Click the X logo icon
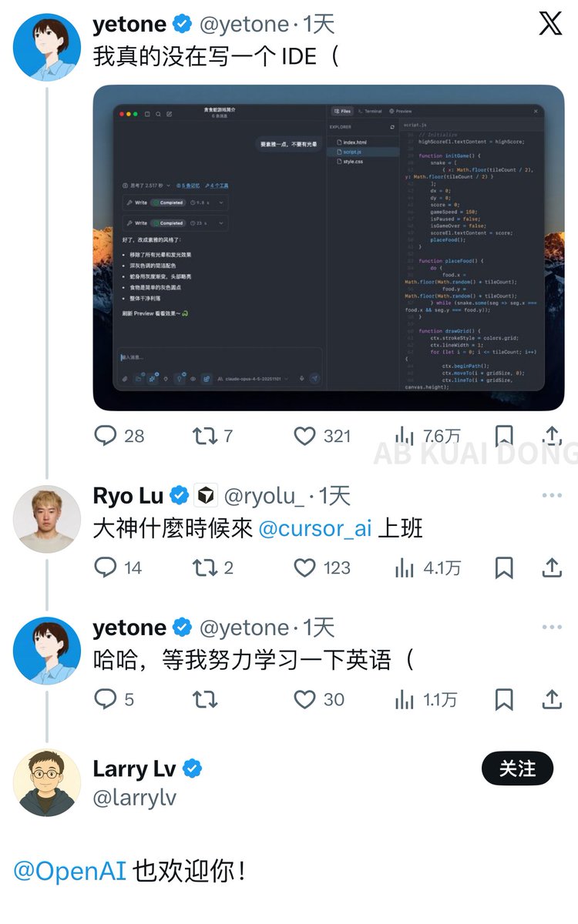578x924 pixels. (x=550, y=24)
